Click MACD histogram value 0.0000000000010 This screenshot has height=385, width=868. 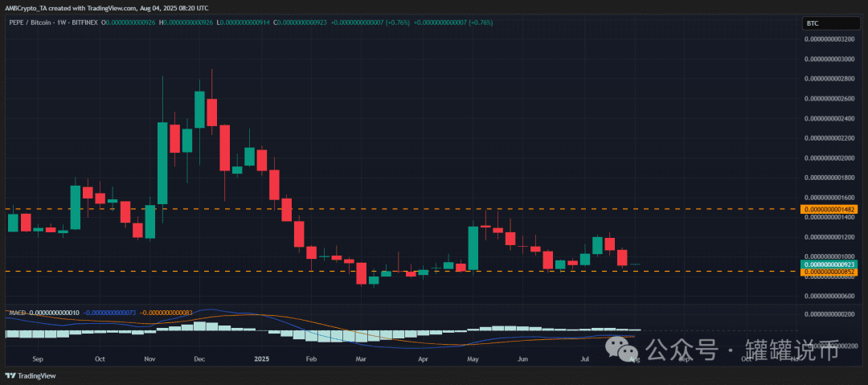point(54,313)
